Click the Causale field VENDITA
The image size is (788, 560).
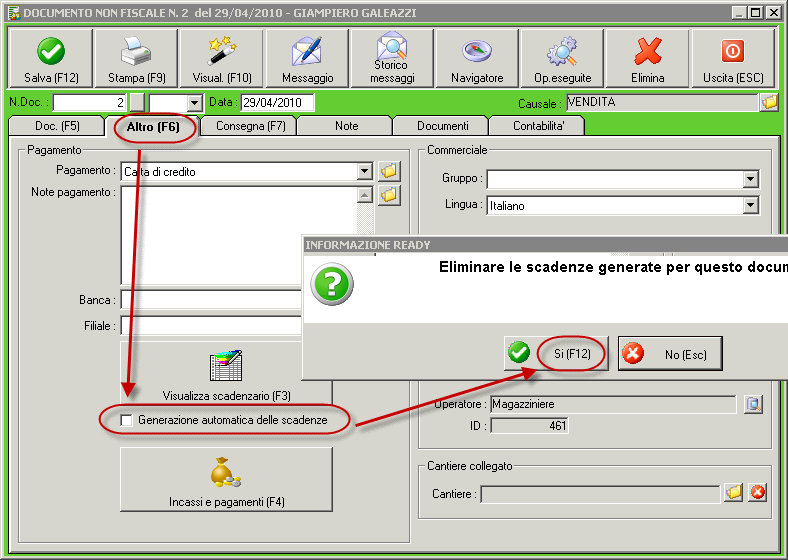[662, 103]
